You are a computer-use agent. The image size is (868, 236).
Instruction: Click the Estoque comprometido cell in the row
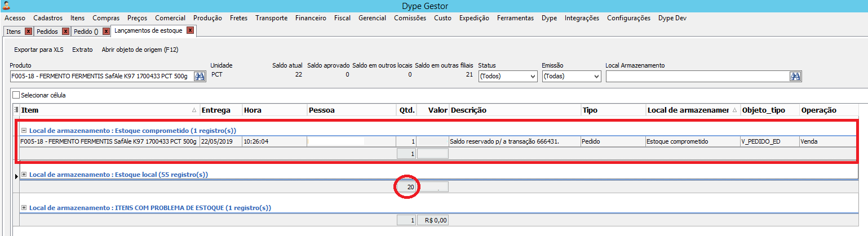tap(693, 141)
